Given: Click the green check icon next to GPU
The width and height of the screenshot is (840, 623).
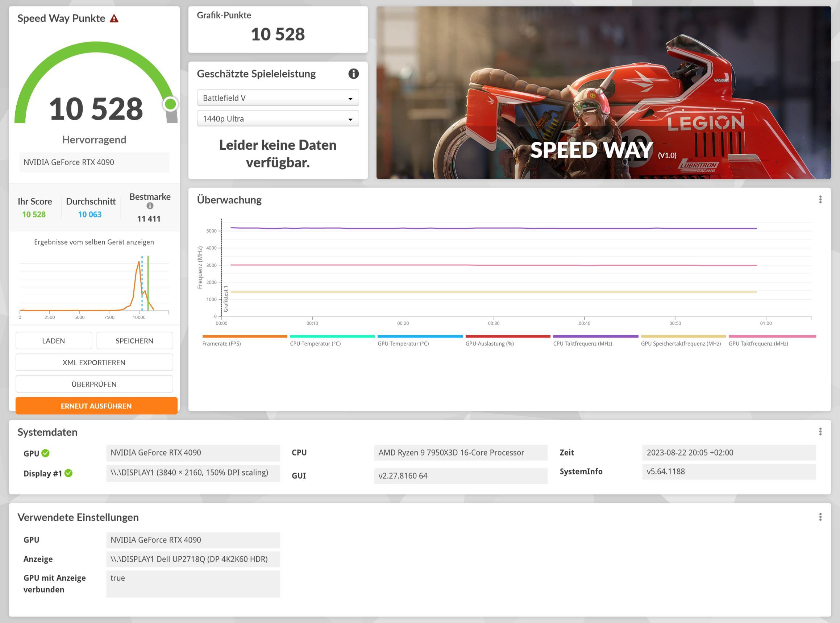Looking at the screenshot, I should 46,453.
